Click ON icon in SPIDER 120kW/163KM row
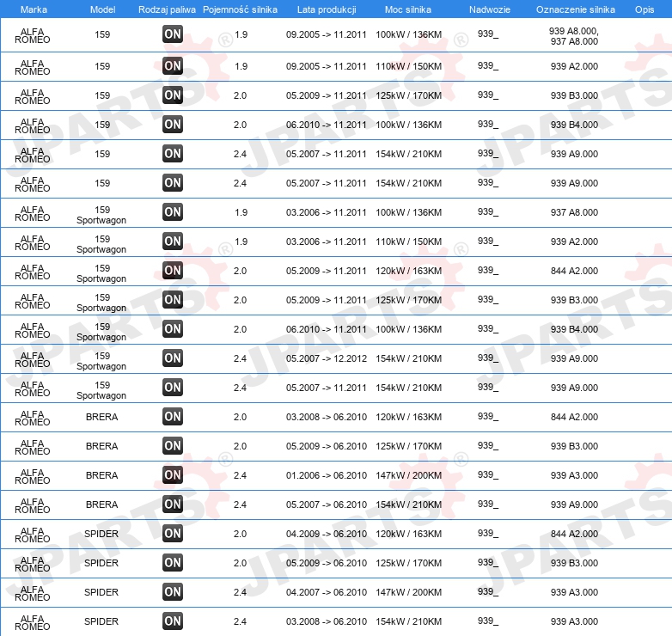Image resolution: width=672 pixels, height=636 pixels. [x=173, y=534]
